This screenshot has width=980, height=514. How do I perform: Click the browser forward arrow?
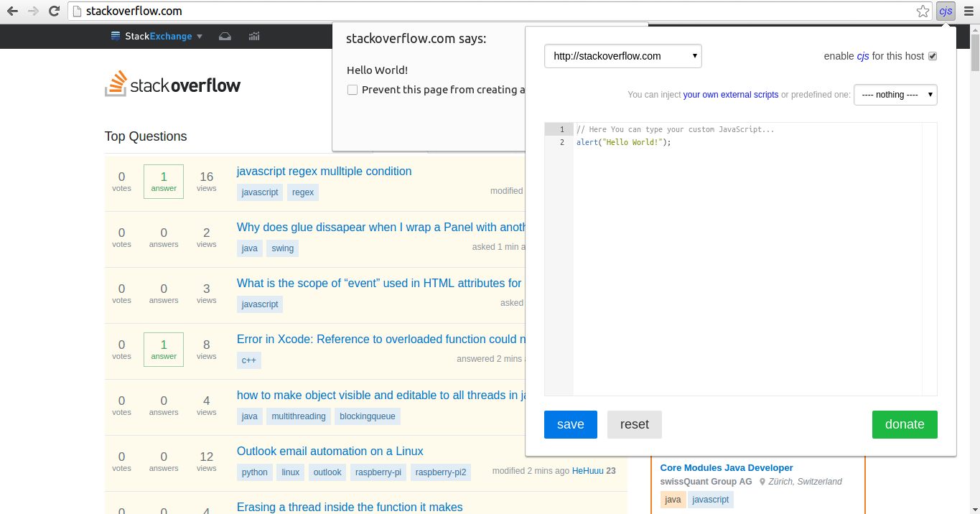pos(33,11)
